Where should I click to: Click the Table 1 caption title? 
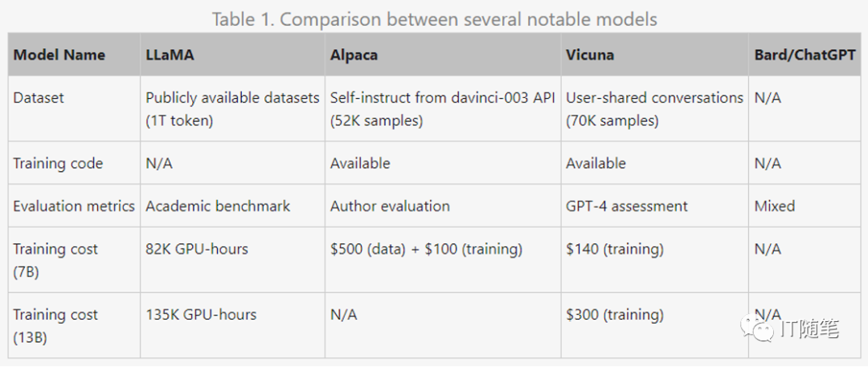coord(435,18)
